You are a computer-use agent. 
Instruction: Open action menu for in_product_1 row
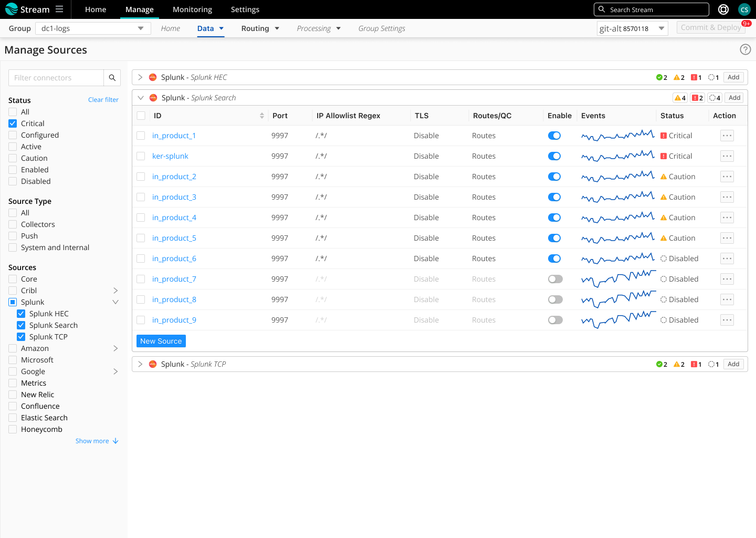tap(727, 136)
